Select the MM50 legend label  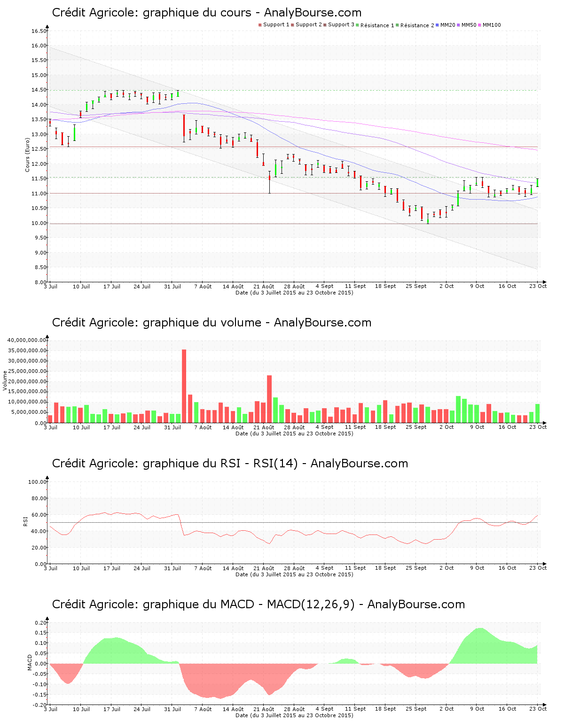point(469,25)
